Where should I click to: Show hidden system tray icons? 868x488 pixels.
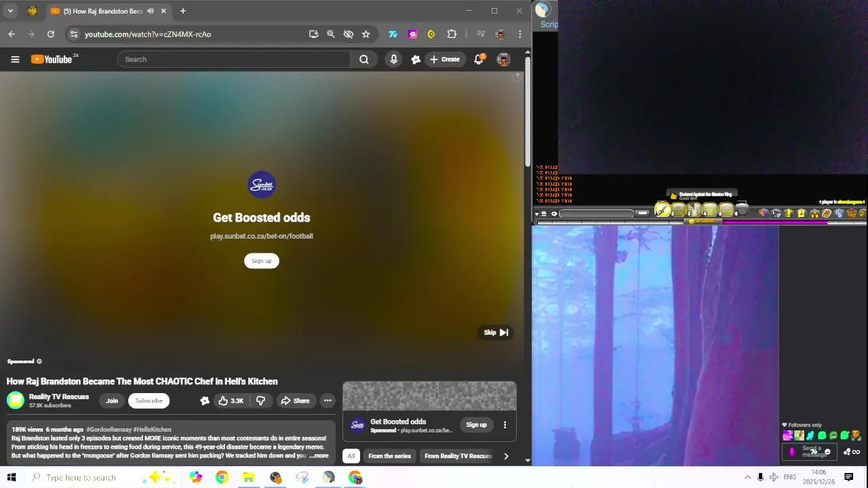(x=747, y=478)
